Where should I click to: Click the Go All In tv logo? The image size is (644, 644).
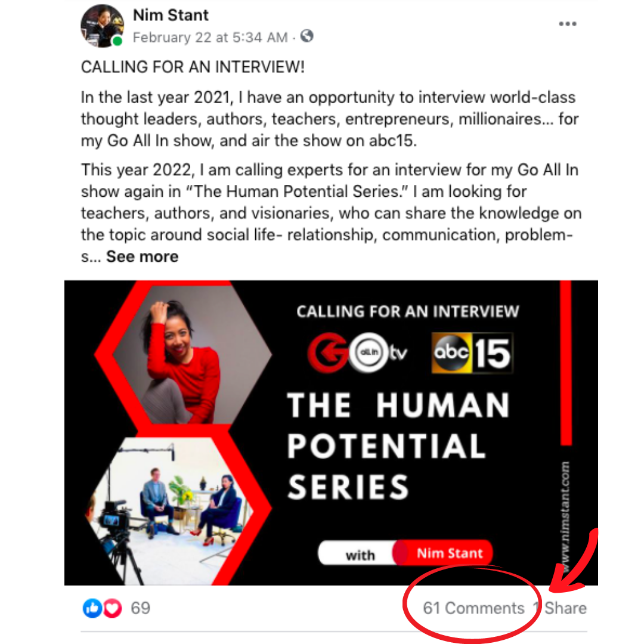[x=357, y=353]
